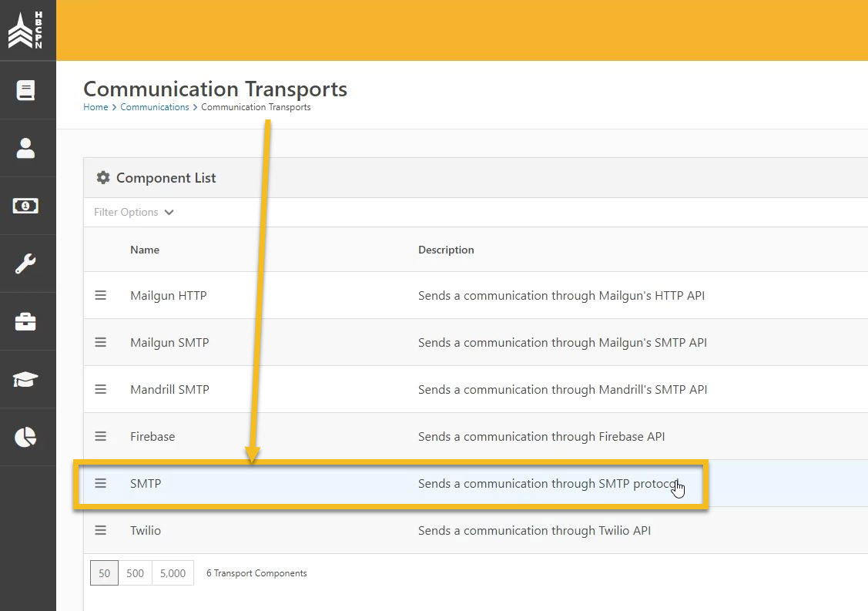The image size is (868, 611).
Task: Click reorder handle for SMTP row
Action: tap(100, 484)
